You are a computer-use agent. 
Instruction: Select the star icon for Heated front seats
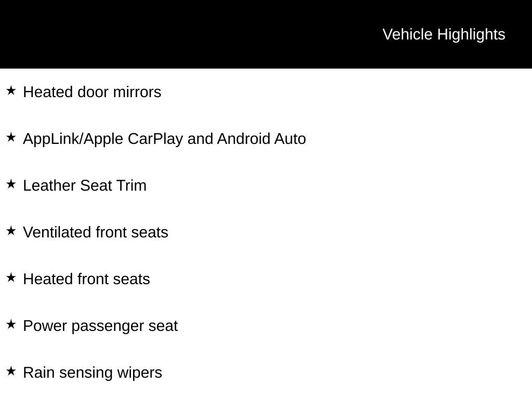click(x=11, y=277)
